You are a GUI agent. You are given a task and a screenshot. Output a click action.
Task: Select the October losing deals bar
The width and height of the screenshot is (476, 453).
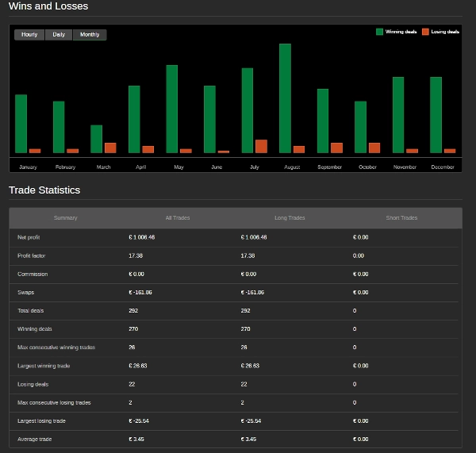(x=374, y=148)
